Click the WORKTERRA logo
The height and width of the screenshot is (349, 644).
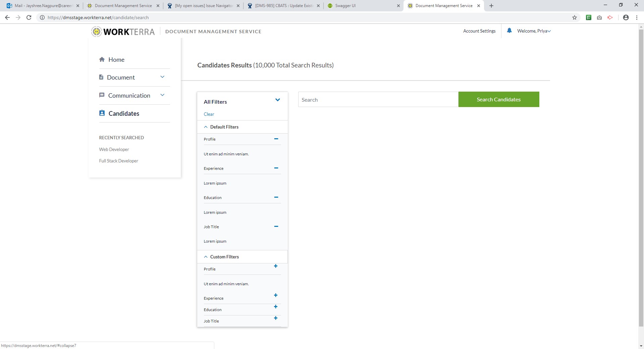click(x=123, y=31)
